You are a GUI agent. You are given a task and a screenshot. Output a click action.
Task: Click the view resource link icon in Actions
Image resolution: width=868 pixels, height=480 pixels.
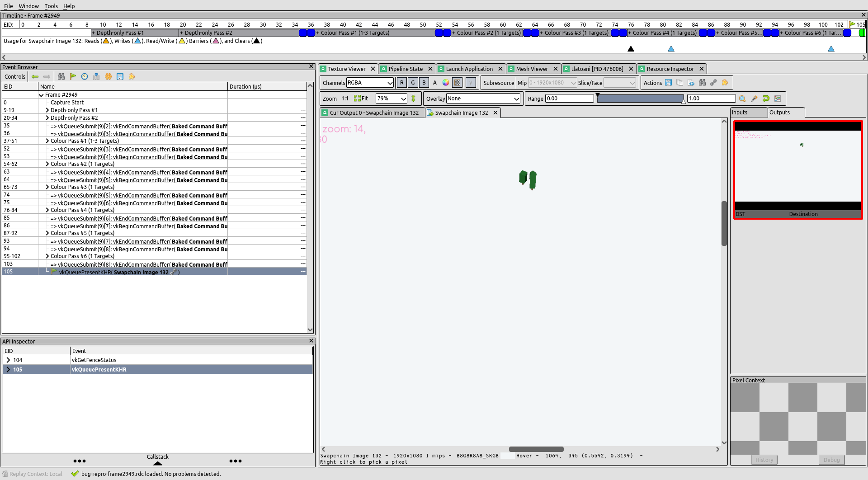click(713, 83)
